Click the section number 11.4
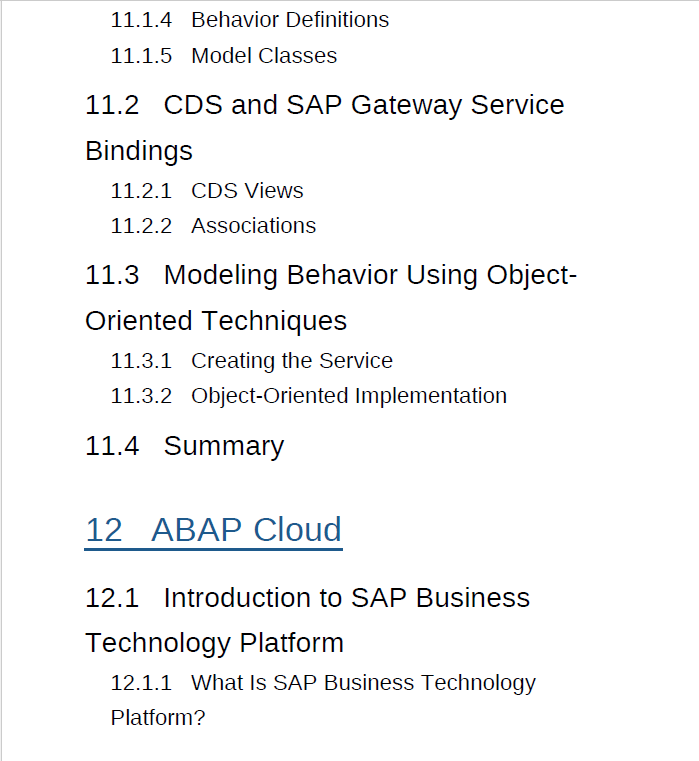The image size is (699, 761). [112, 446]
